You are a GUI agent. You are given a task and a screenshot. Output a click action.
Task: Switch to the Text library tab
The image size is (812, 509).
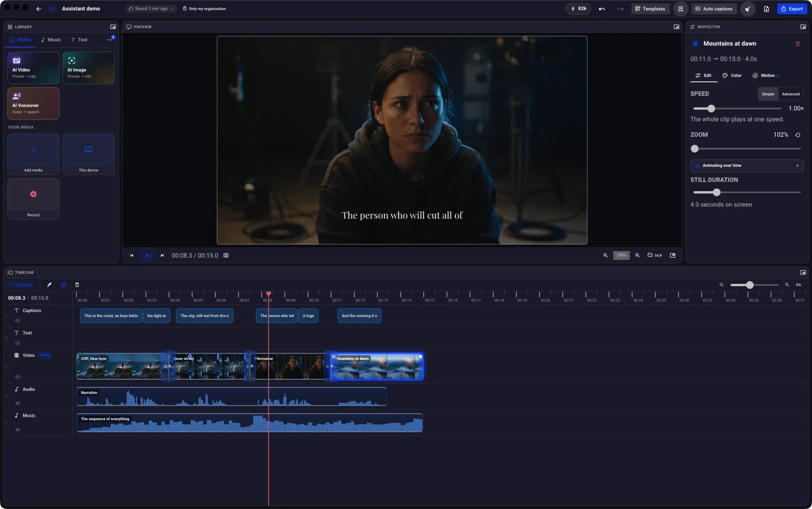79,40
